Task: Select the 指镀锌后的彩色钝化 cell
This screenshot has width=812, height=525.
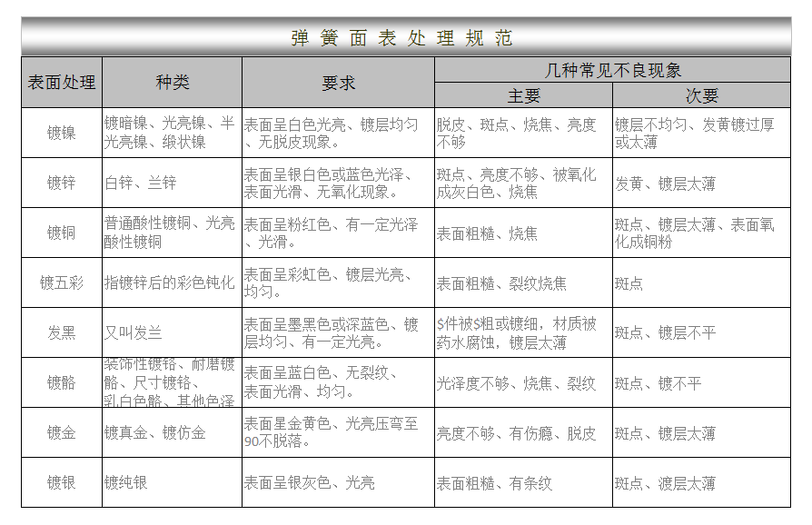Action: [x=172, y=282]
